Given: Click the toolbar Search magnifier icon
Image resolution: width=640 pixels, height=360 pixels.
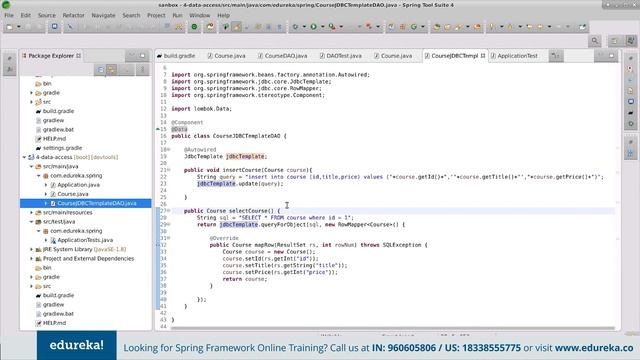Looking at the screenshot, I should pos(595,41).
